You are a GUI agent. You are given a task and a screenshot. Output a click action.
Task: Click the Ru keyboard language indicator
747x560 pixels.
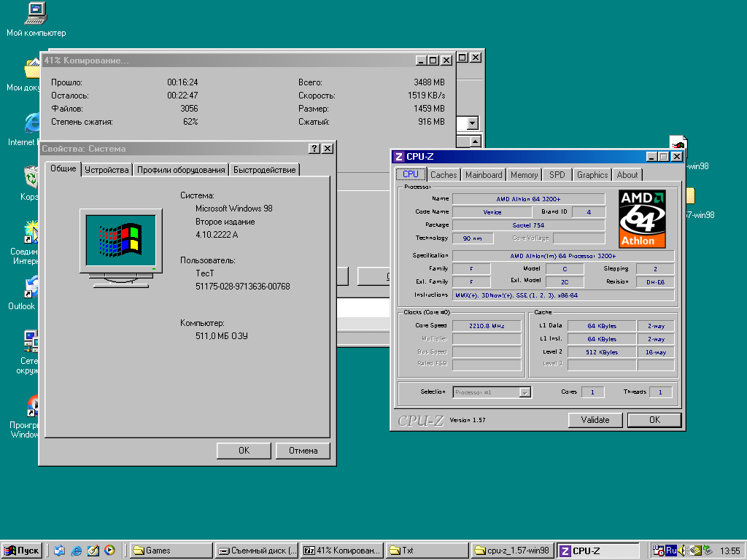[670, 551]
